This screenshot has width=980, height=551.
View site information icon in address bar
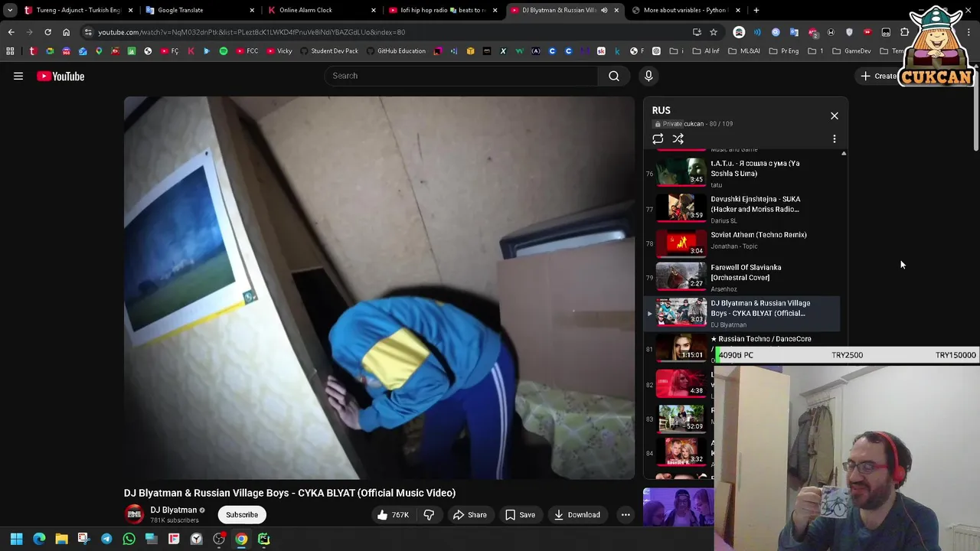(x=88, y=32)
